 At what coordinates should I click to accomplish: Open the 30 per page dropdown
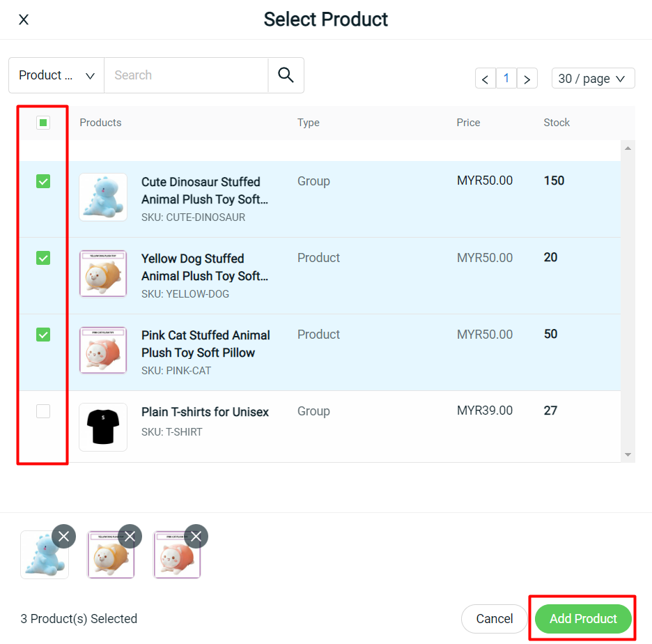pos(593,78)
